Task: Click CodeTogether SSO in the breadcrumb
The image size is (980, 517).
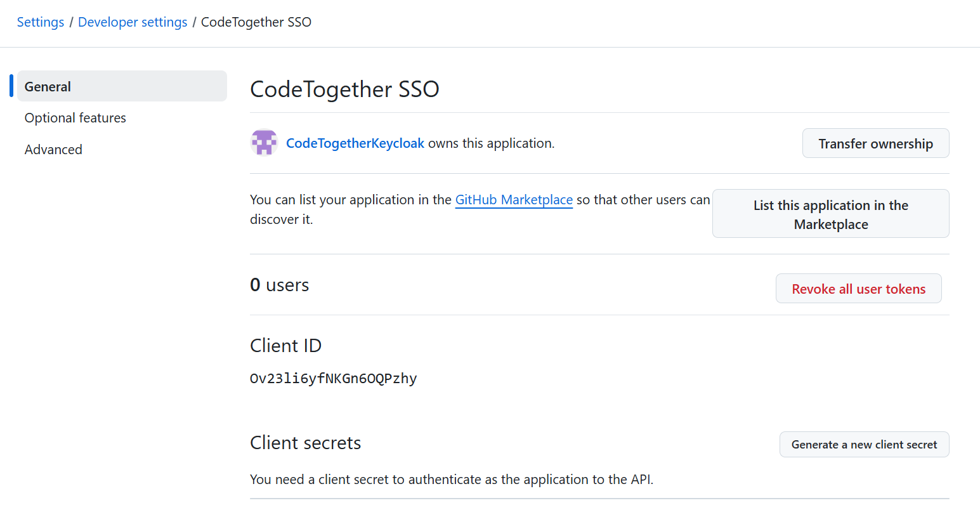Action: [x=256, y=22]
